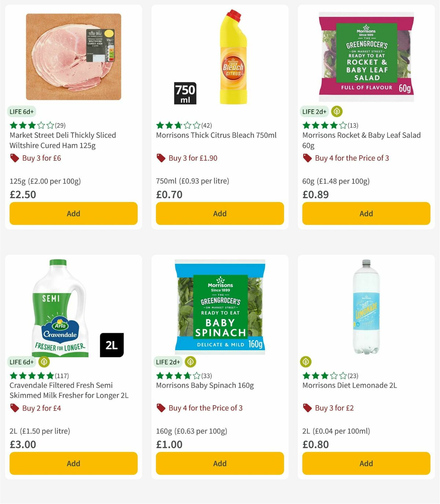This screenshot has width=440, height=504.
Task: Click the organic leaf icon above Diet Lemonade rating
Action: [x=306, y=362]
